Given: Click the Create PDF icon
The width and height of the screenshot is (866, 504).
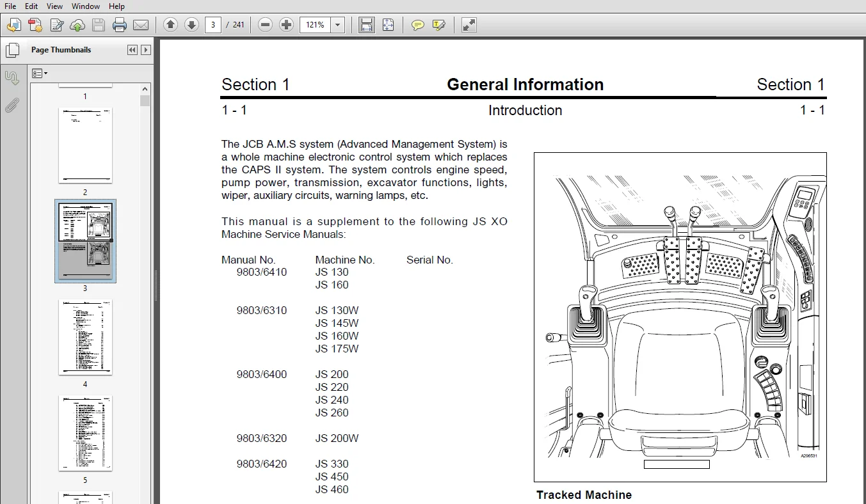Looking at the screenshot, I should 35,26.
